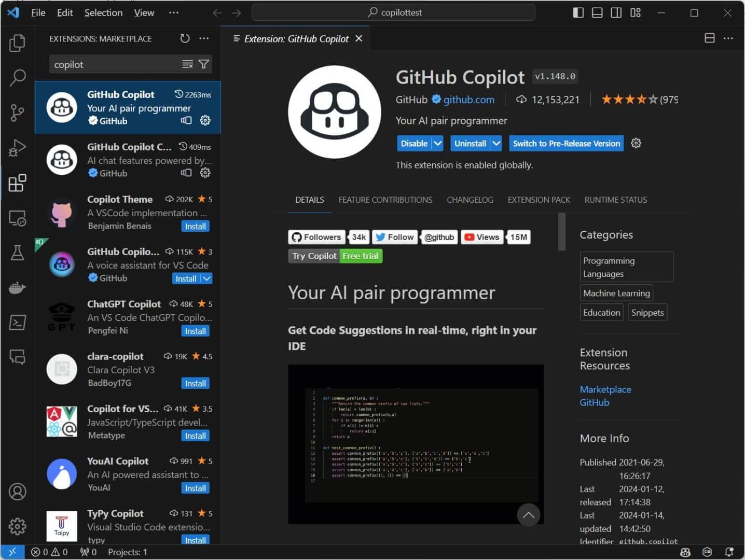
Task: Toggle the bottom Panel visibility
Action: pyautogui.click(x=597, y=12)
